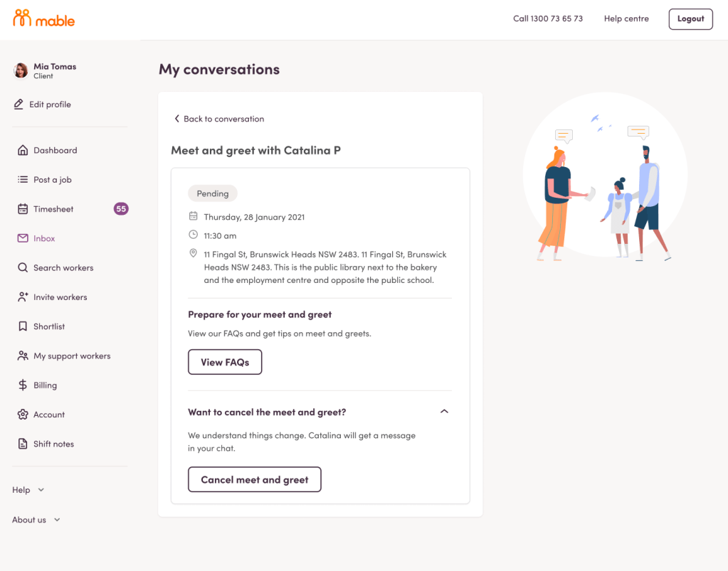The height and width of the screenshot is (571, 728).
Task: Click the Shortlist bookmark icon
Action: pyautogui.click(x=23, y=326)
